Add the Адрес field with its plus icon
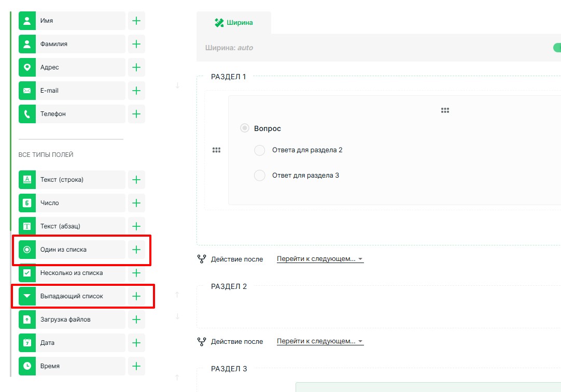This screenshot has width=561, height=392. pos(136,67)
